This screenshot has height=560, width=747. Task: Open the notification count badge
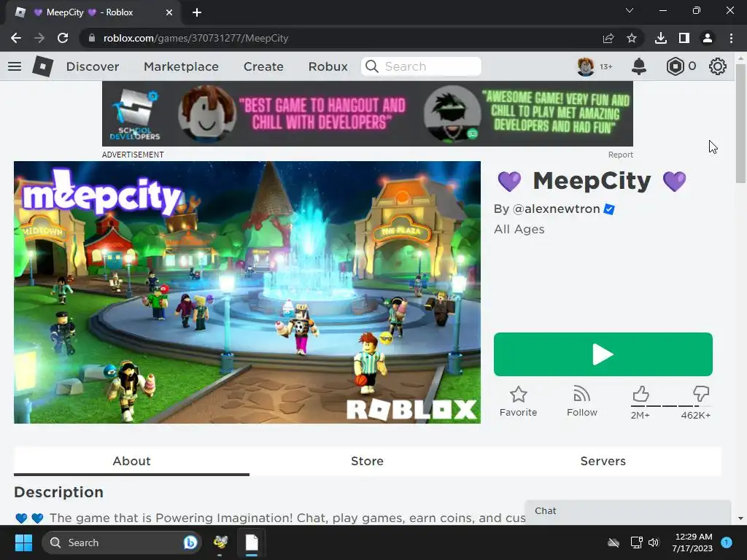(727, 542)
